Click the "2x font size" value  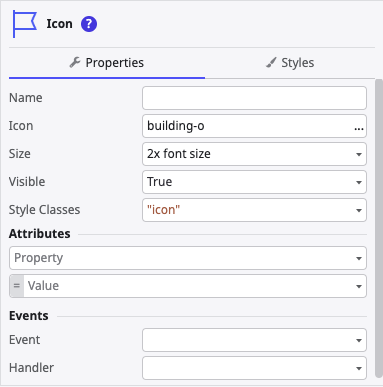pyautogui.click(x=179, y=154)
